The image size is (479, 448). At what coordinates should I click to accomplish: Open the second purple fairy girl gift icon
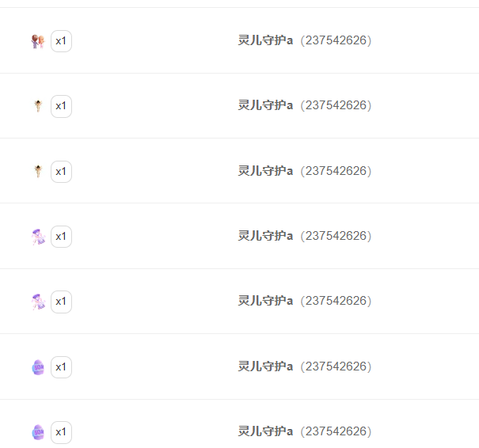click(x=38, y=302)
